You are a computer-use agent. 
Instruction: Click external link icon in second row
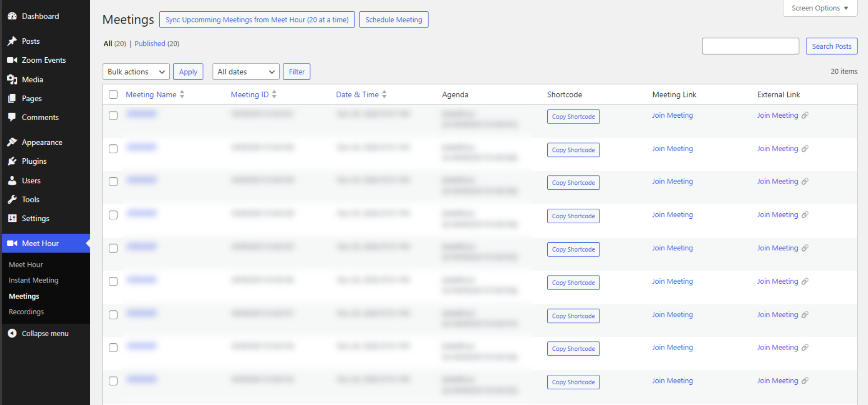coord(805,149)
